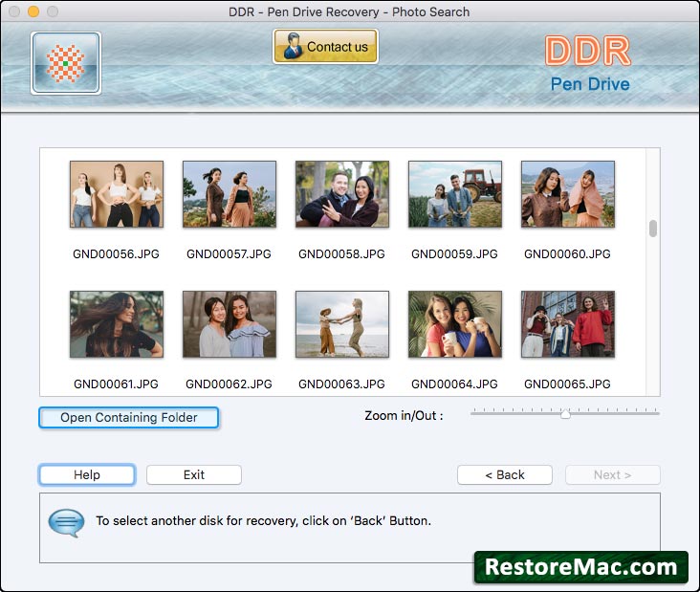Select thumbnail of GND00064.JPG

point(455,324)
